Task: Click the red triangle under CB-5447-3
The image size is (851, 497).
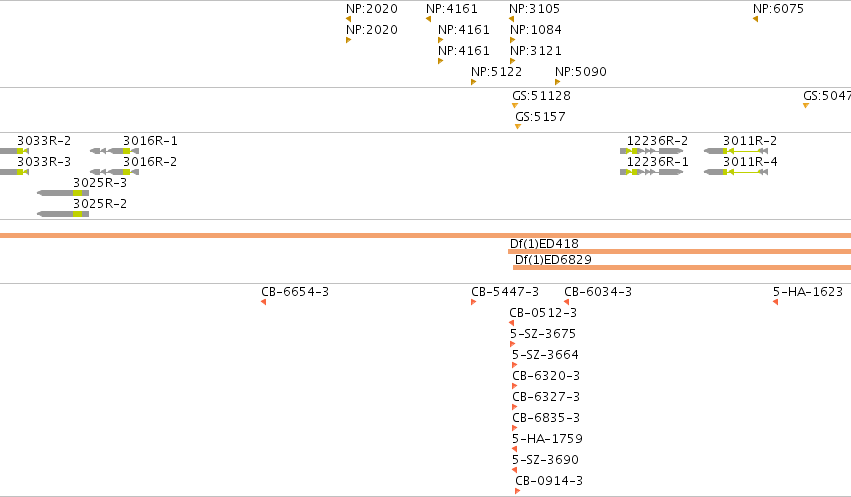Action: pyautogui.click(x=473, y=302)
